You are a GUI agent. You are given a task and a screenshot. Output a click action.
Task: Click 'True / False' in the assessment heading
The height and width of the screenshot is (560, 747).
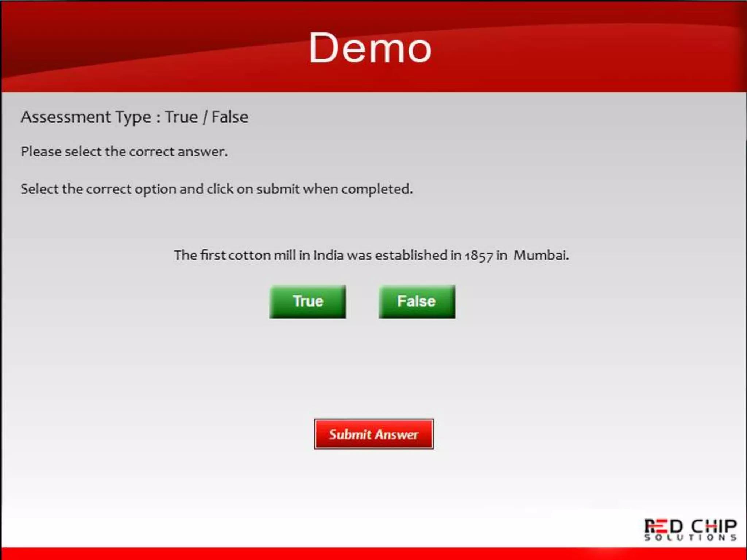pos(207,117)
